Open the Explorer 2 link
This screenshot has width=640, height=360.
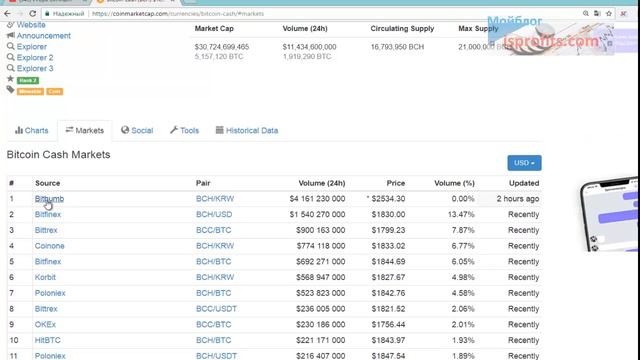click(35, 58)
